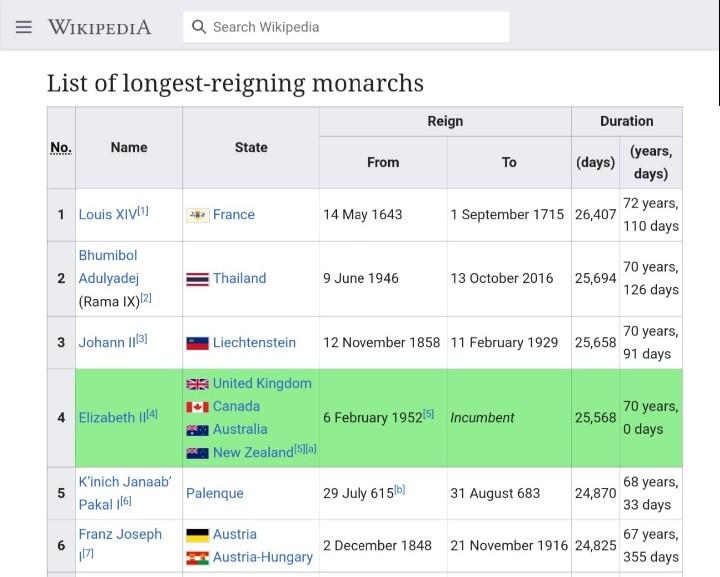Select the 72 years, 110 days cell
The height and width of the screenshot is (577, 720).
point(651,215)
